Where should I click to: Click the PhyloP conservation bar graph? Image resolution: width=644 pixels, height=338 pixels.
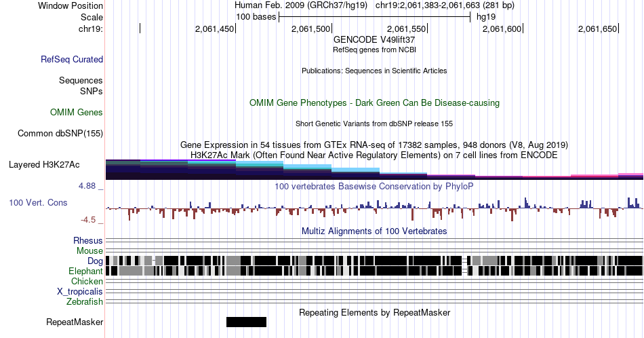[374, 208]
